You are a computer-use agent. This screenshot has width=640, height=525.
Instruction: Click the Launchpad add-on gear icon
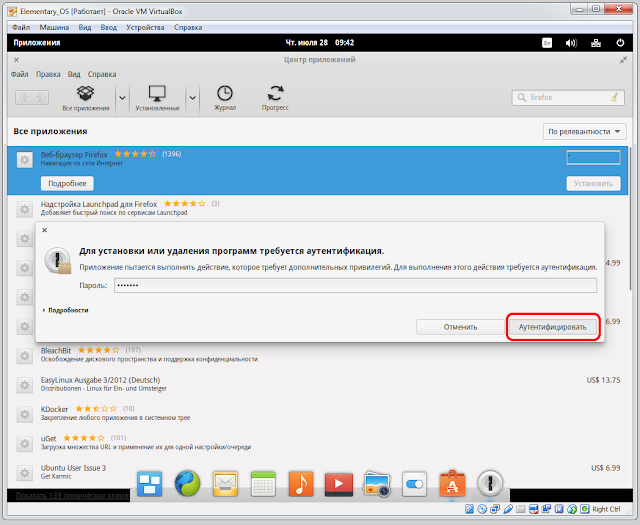click(25, 209)
